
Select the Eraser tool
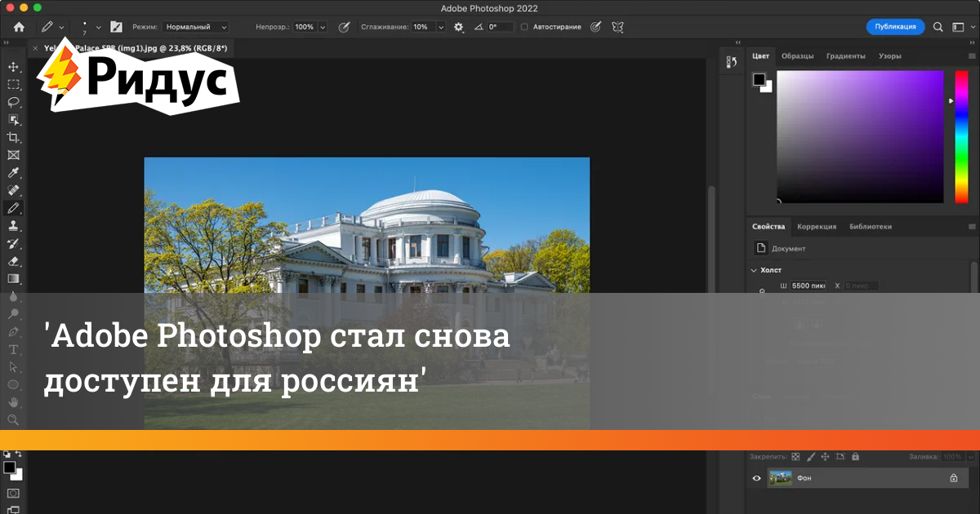13,261
